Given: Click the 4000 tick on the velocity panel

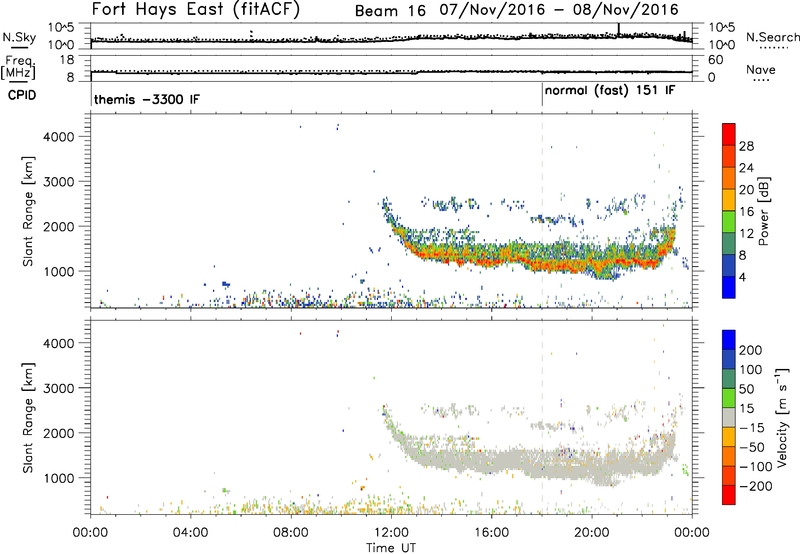Looking at the screenshot, I should 59,343.
